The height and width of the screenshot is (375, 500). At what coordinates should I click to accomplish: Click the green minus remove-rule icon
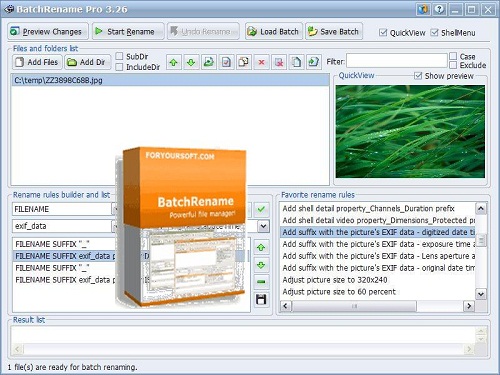click(261, 282)
